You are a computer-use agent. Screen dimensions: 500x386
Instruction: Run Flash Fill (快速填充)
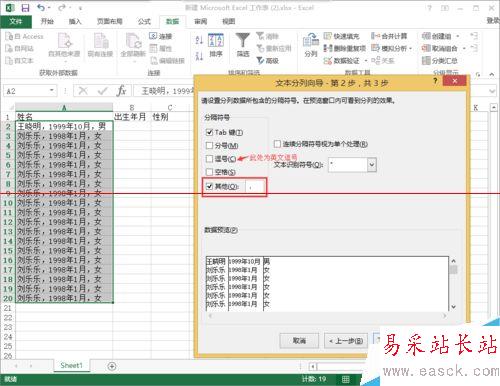pos(342,36)
